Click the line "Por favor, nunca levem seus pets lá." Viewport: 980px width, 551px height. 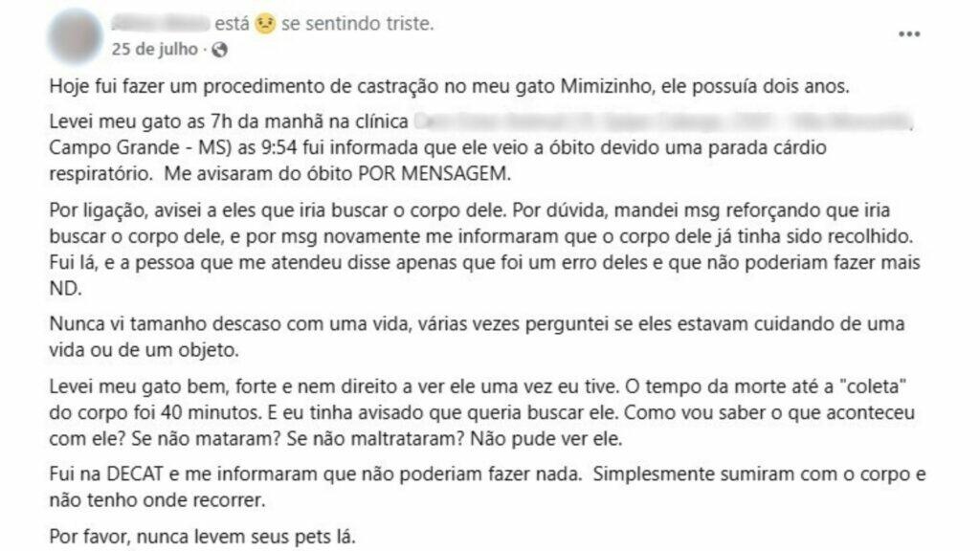pos(203,538)
